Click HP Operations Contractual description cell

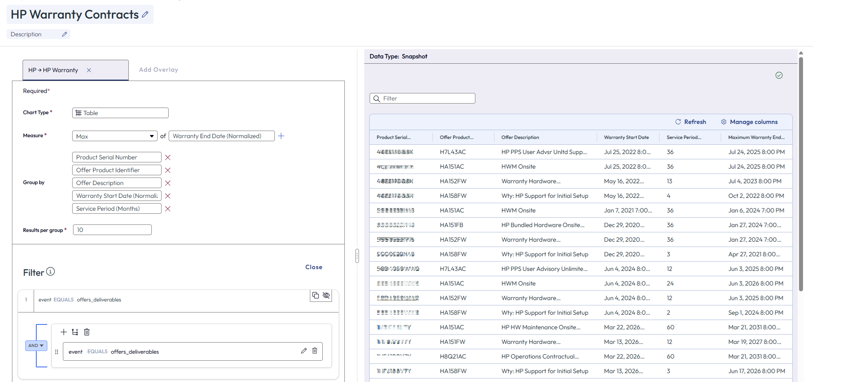(x=540, y=356)
